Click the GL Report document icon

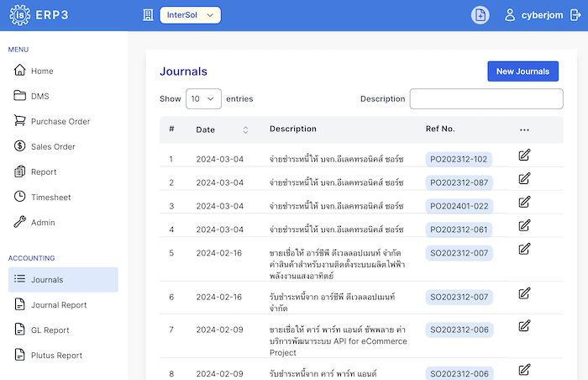[19, 329]
